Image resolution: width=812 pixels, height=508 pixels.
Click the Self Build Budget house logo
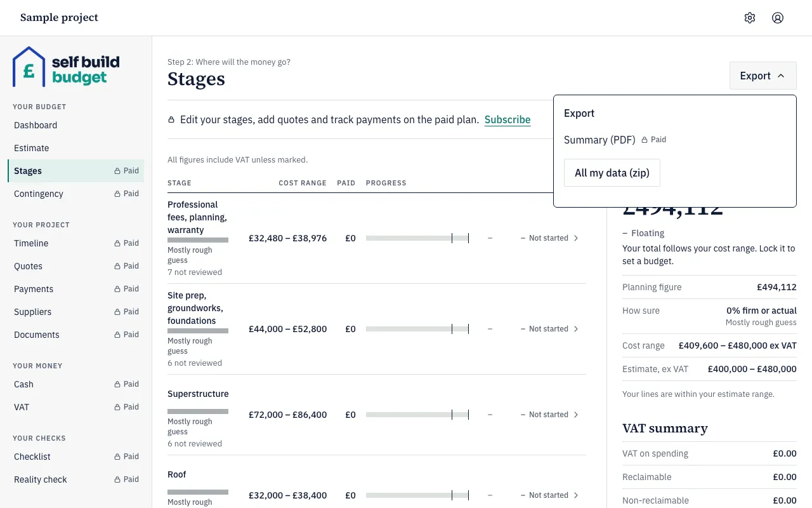point(66,67)
